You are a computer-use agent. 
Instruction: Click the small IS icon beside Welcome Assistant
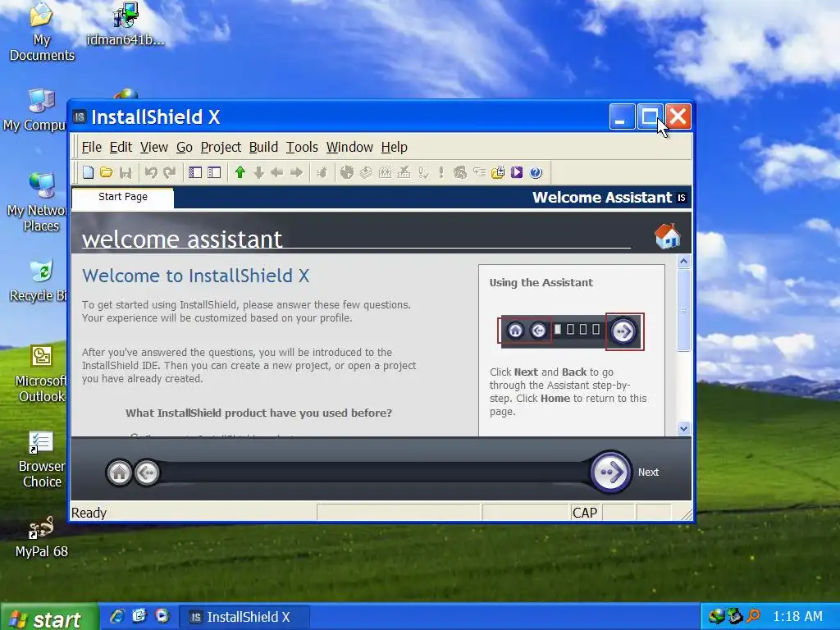coord(682,198)
